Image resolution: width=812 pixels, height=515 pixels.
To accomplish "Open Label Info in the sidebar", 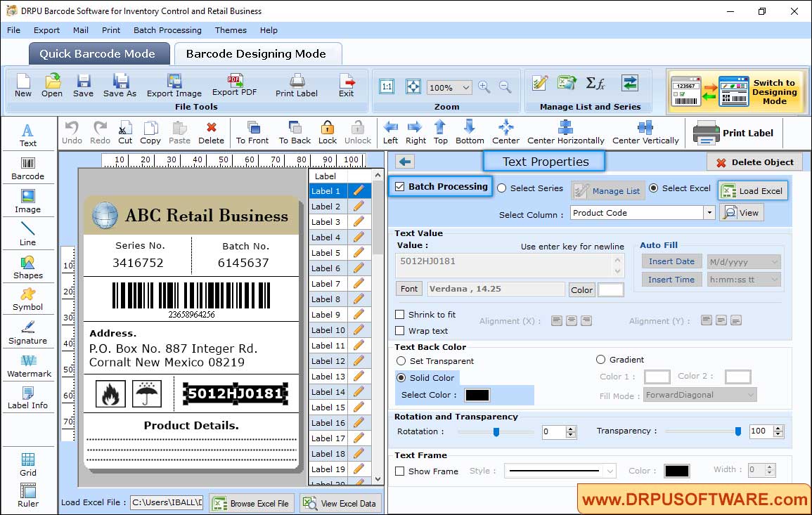I will point(28,398).
